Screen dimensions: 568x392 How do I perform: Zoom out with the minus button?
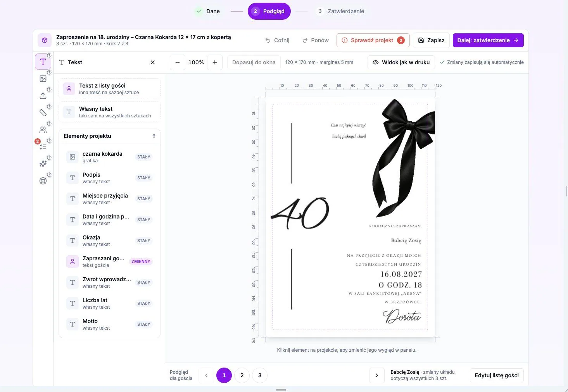point(178,62)
